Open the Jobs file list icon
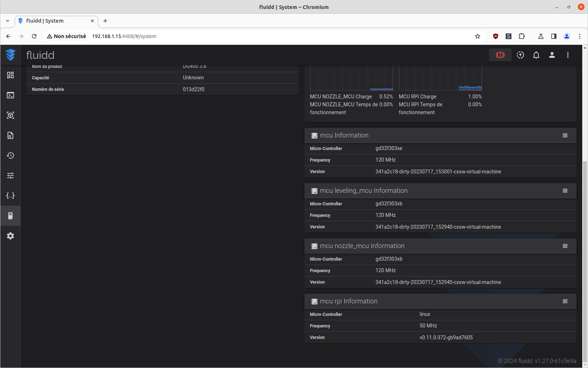Viewport: 588px width, 368px height. (10, 135)
